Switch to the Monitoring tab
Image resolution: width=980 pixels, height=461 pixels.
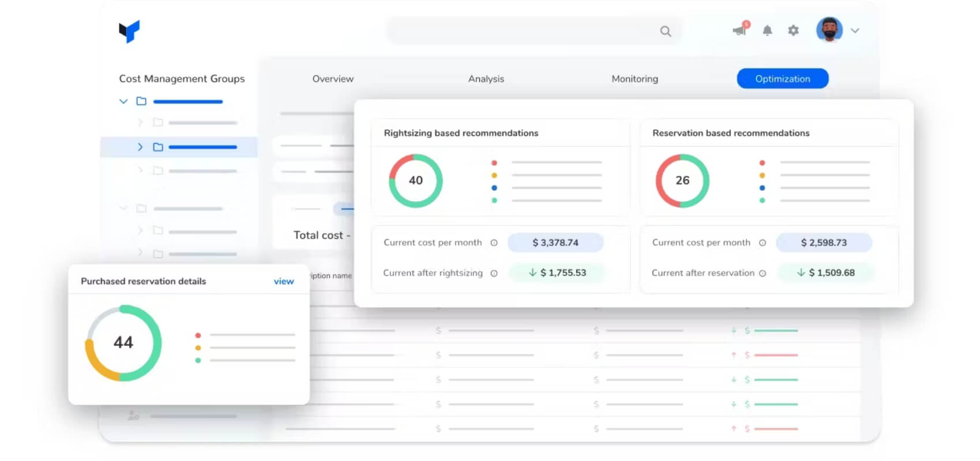click(634, 79)
